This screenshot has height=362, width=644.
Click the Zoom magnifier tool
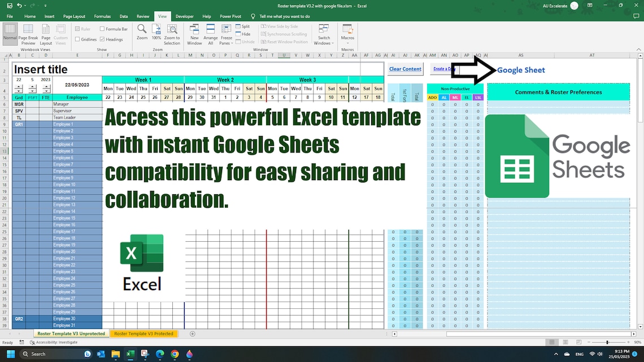click(142, 33)
